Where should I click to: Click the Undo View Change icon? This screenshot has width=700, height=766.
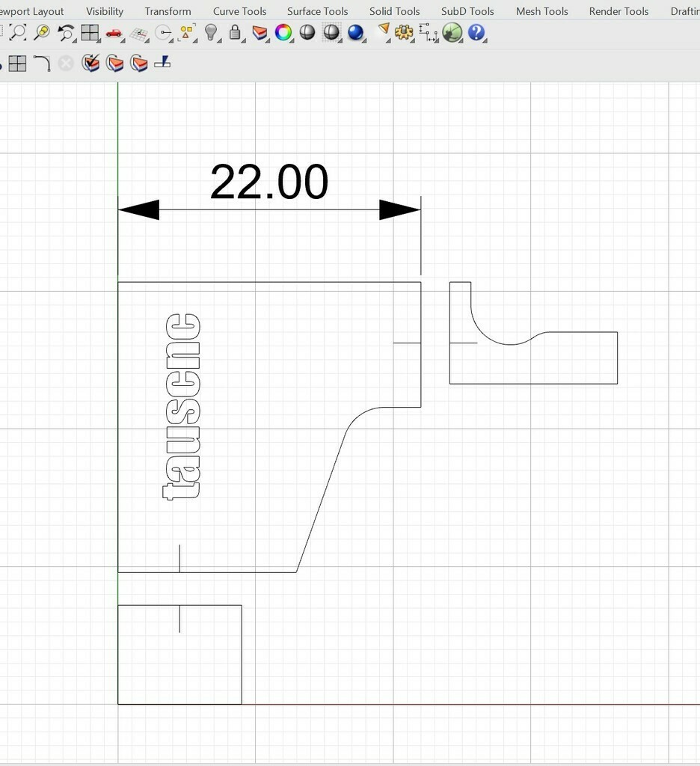pos(66,33)
